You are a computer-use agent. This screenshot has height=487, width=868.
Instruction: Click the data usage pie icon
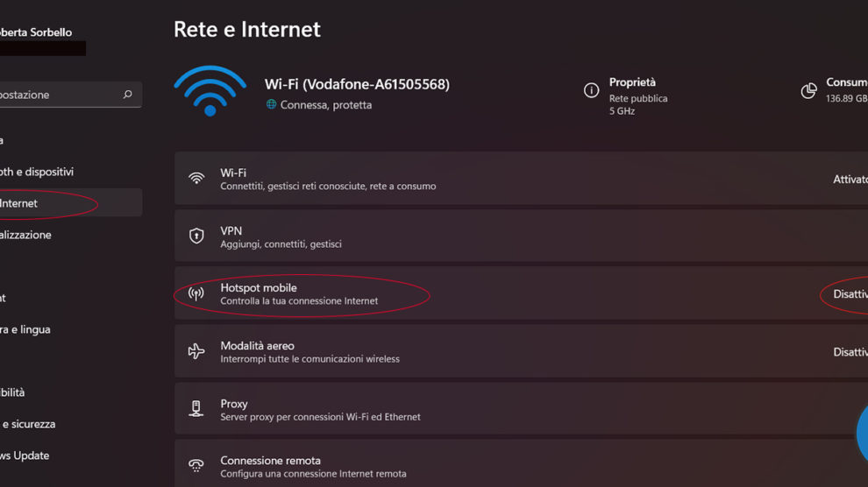tap(809, 91)
